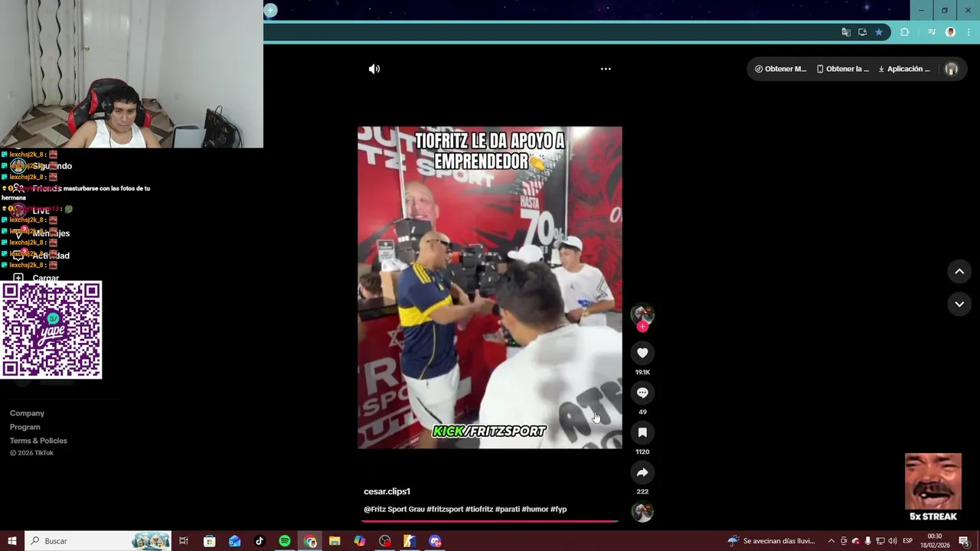Open cesar.clips1 username link
980x551 pixels.
point(387,491)
